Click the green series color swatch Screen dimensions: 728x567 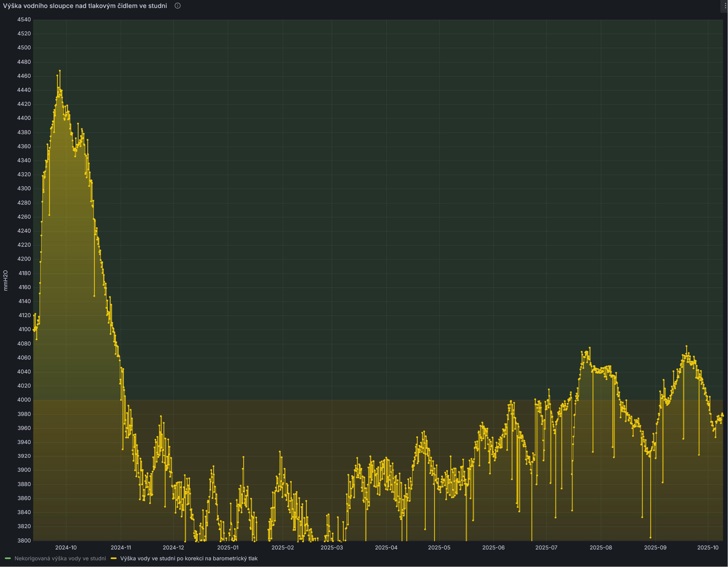click(x=8, y=558)
